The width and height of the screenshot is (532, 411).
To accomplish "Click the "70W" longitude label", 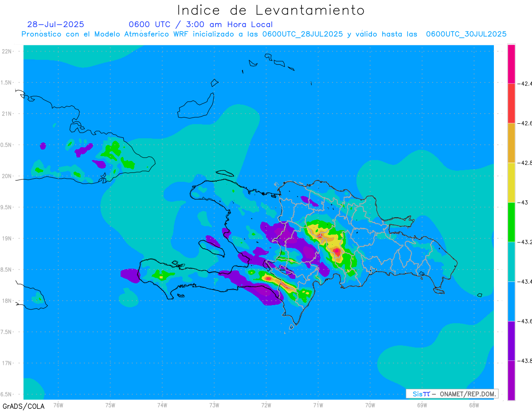I will pyautogui.click(x=370, y=405).
